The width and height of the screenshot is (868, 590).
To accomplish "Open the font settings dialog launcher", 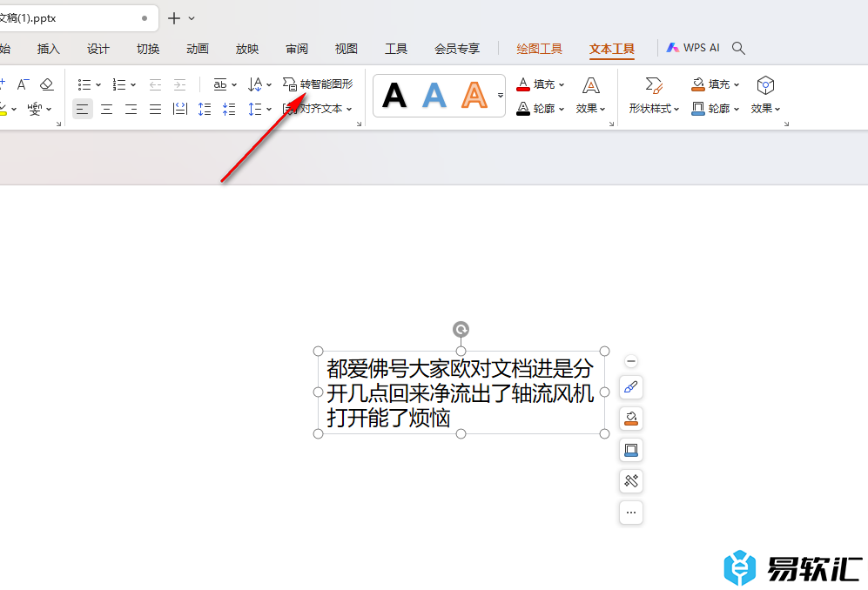I will [x=58, y=124].
